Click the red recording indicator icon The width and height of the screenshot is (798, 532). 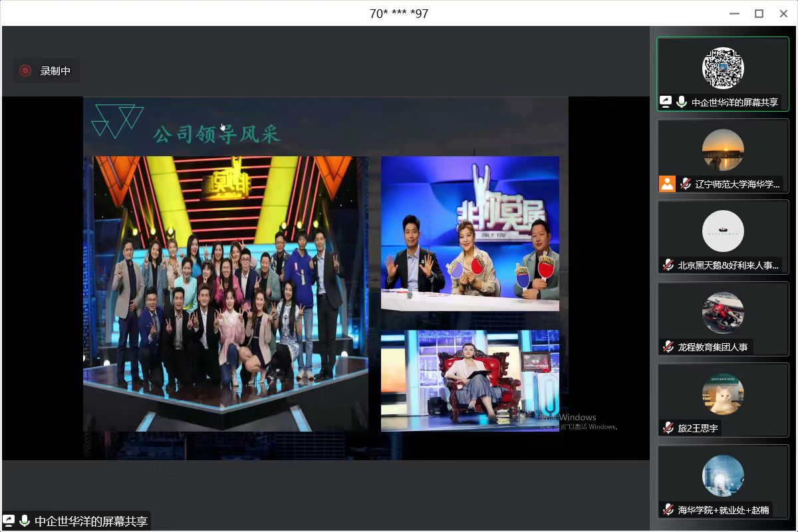pyautogui.click(x=25, y=70)
